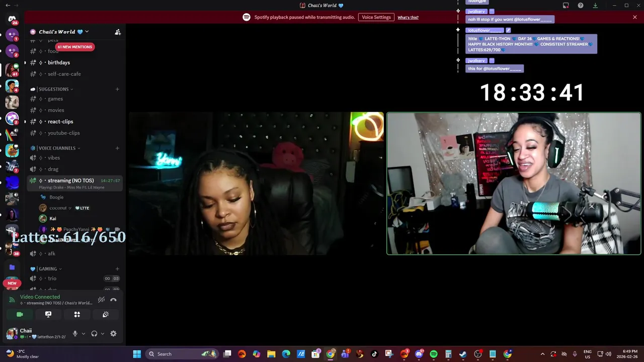This screenshot has width=644, height=362.
Task: Go back with navigation arrow
Action: (x=8, y=6)
